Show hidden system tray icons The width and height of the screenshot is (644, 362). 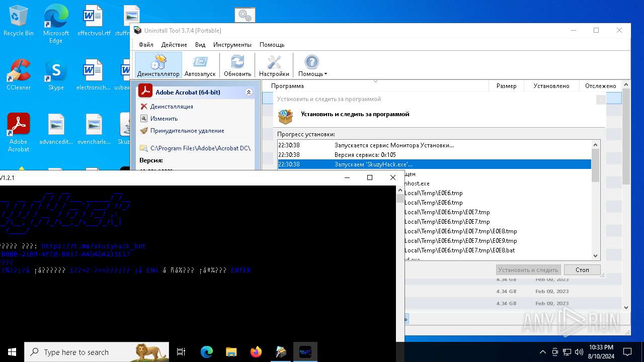(x=542, y=352)
